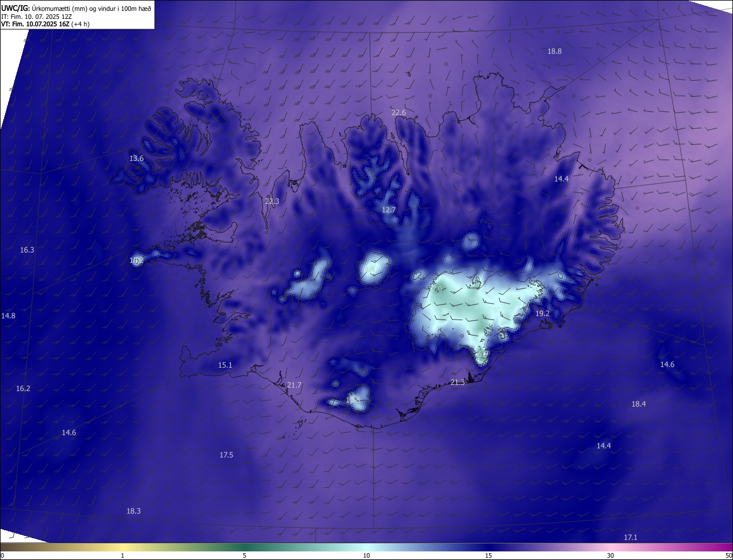Click the value label 17.5 on the map
Viewport: 733px width, 560px height.
pyautogui.click(x=226, y=455)
